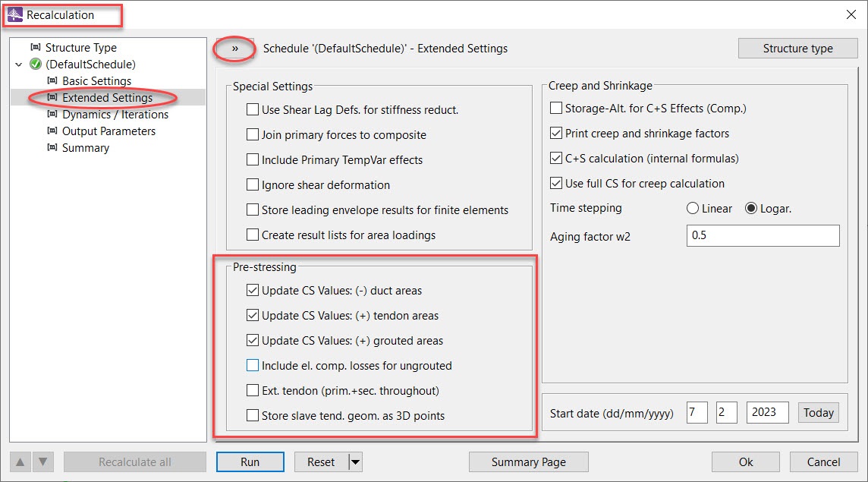Set start date with Today button
Screen dimensions: 868x482
818,413
